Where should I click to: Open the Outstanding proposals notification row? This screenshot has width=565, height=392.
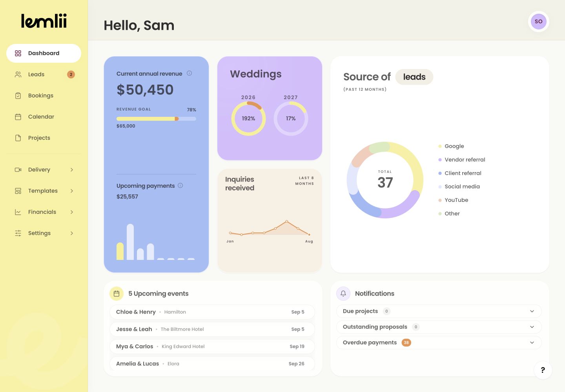[439, 327]
